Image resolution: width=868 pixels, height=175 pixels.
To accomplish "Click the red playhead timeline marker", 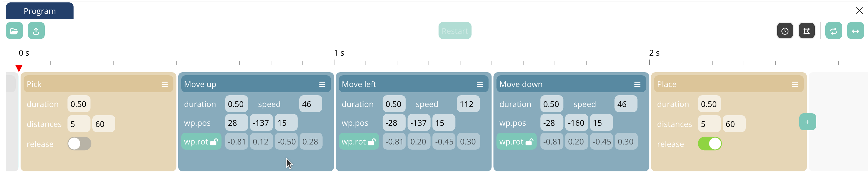I will (19, 68).
